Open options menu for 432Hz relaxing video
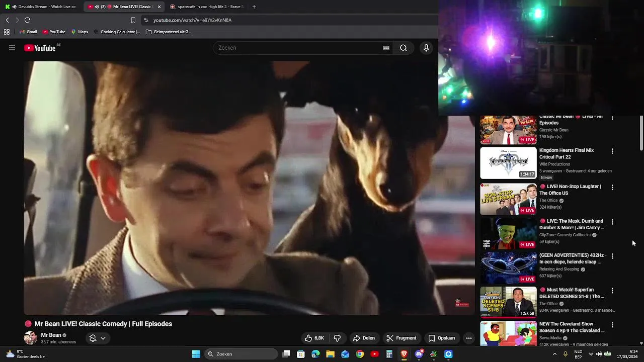This screenshot has width=644, height=362. [612, 256]
